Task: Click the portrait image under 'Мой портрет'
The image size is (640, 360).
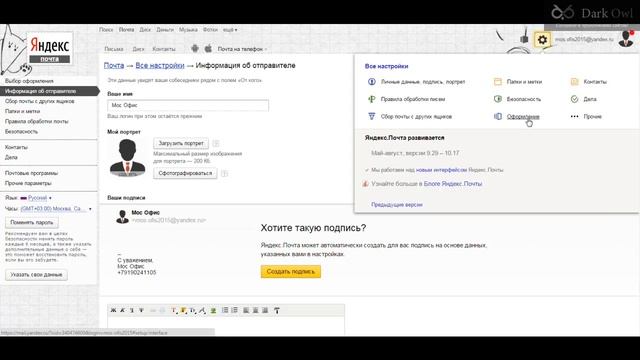Action: point(127,158)
